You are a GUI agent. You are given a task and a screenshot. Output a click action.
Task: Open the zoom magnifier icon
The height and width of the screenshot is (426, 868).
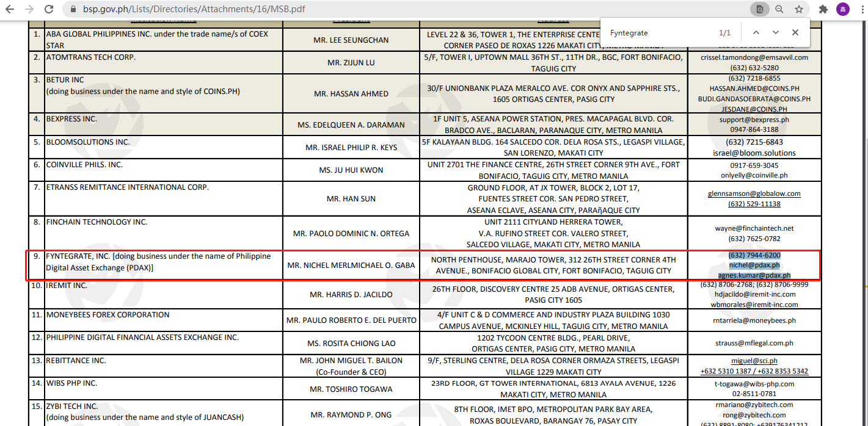(779, 9)
